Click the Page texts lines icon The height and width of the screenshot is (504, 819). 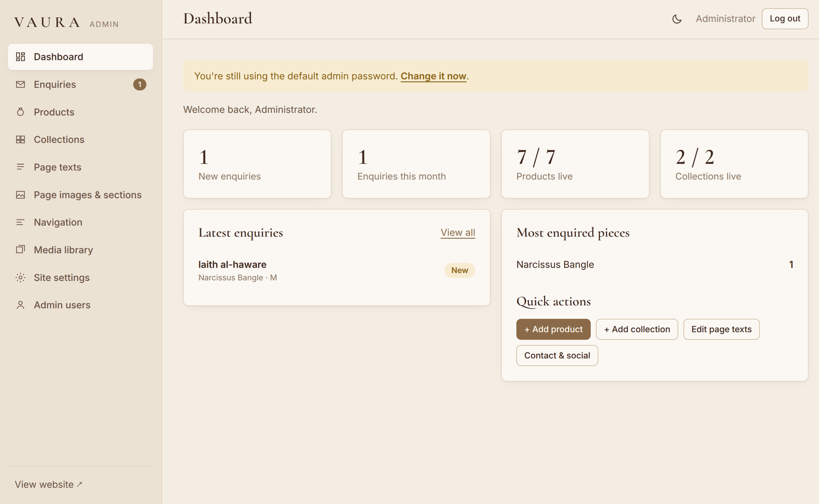point(20,167)
